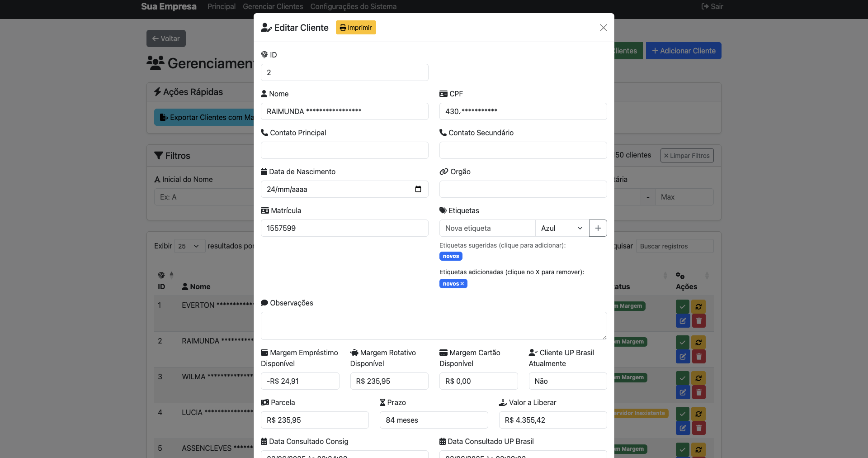Viewport: 868px width, 458px height.
Task: Click green check icon for EVERTON row
Action: [x=682, y=306]
